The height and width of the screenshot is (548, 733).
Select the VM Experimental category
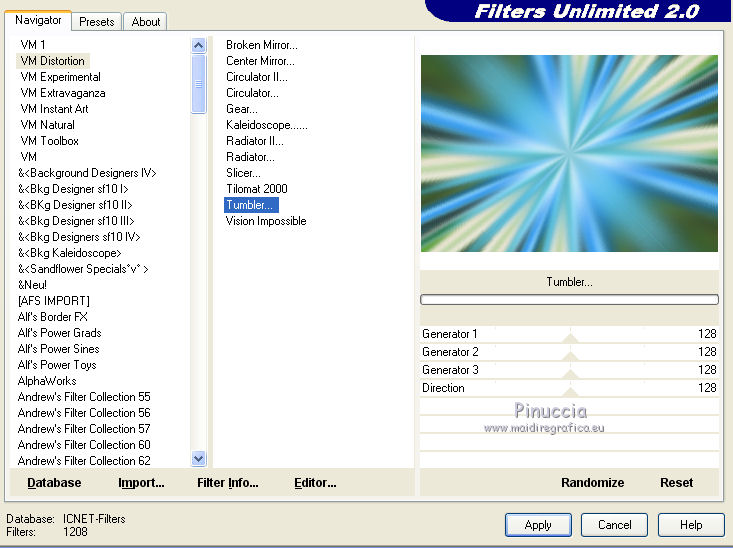[60, 77]
